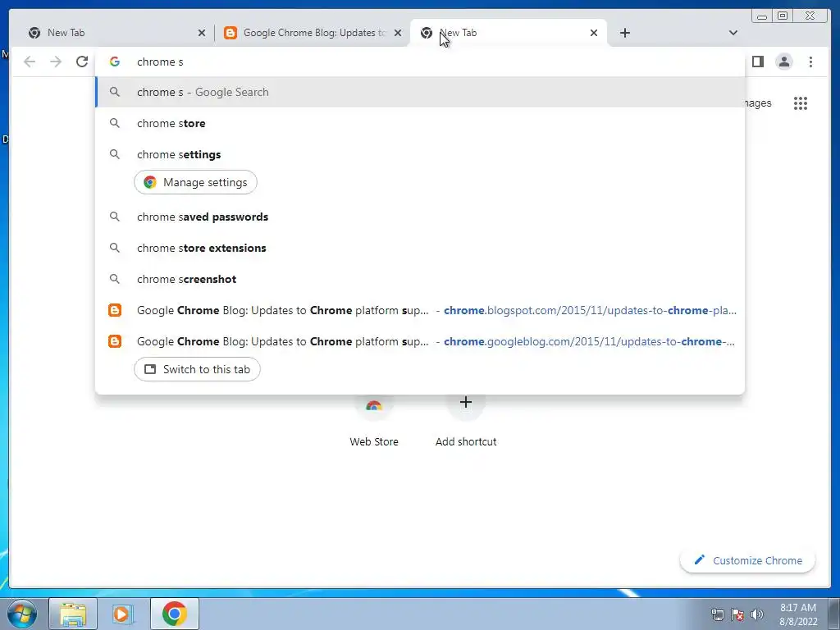Open the Google apps grid icon
840x630 pixels.
[801, 103]
